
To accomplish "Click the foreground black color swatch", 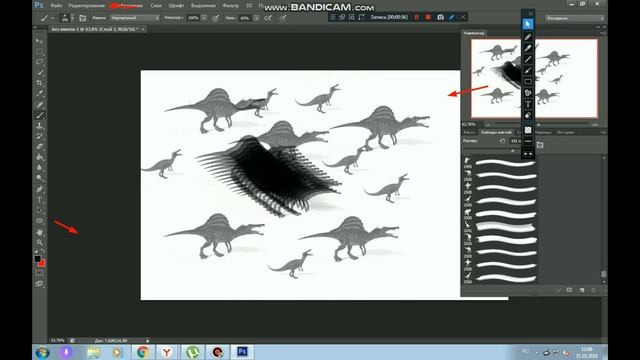I will coord(37,259).
